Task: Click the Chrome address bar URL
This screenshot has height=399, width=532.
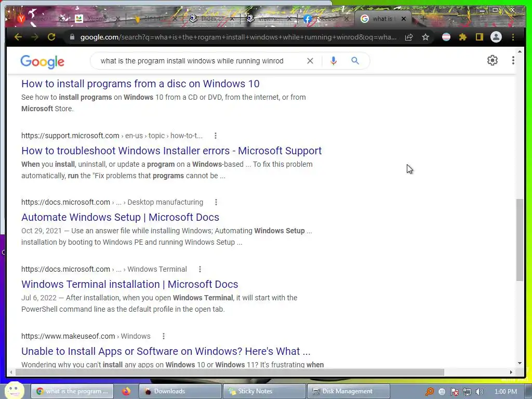Action: [x=238, y=37]
